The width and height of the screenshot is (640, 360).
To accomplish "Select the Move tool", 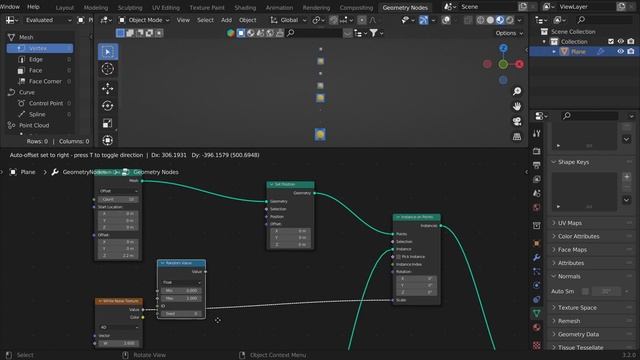I will (108, 88).
